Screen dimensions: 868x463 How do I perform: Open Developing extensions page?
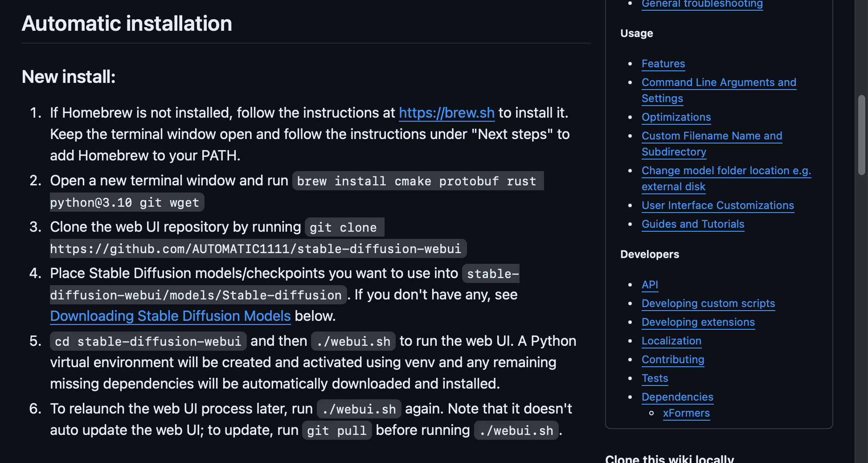pyautogui.click(x=698, y=322)
